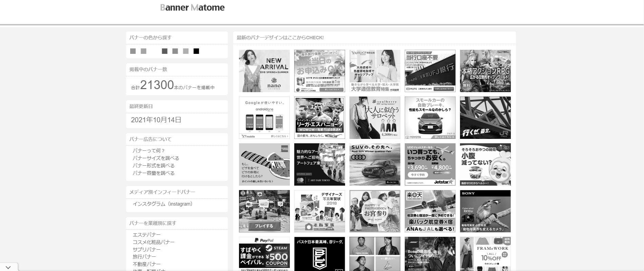Open the インスタグラム (instagram) banner link
This screenshot has height=271, width=644.
[162, 204]
